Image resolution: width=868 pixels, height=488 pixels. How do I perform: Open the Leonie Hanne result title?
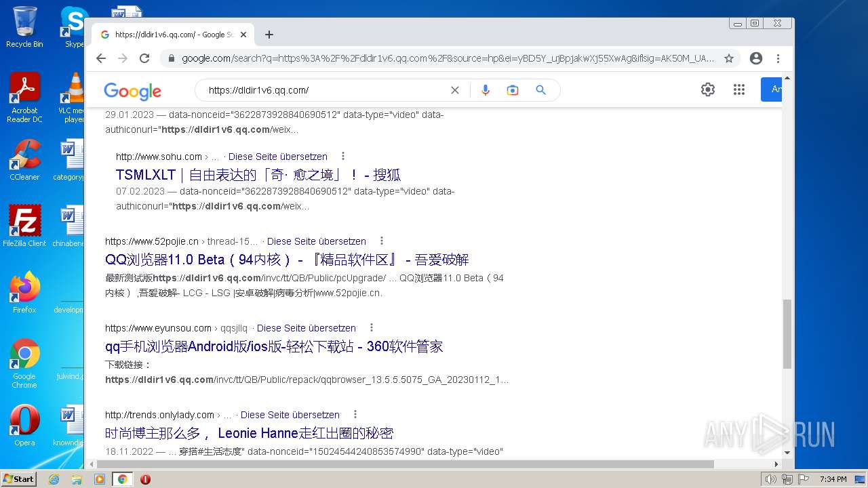point(249,433)
